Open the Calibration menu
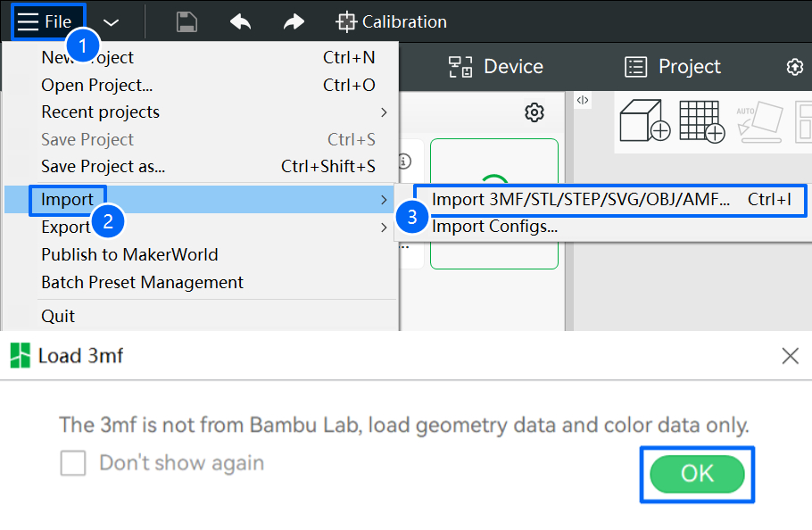This screenshot has height=530, width=812. click(x=392, y=22)
